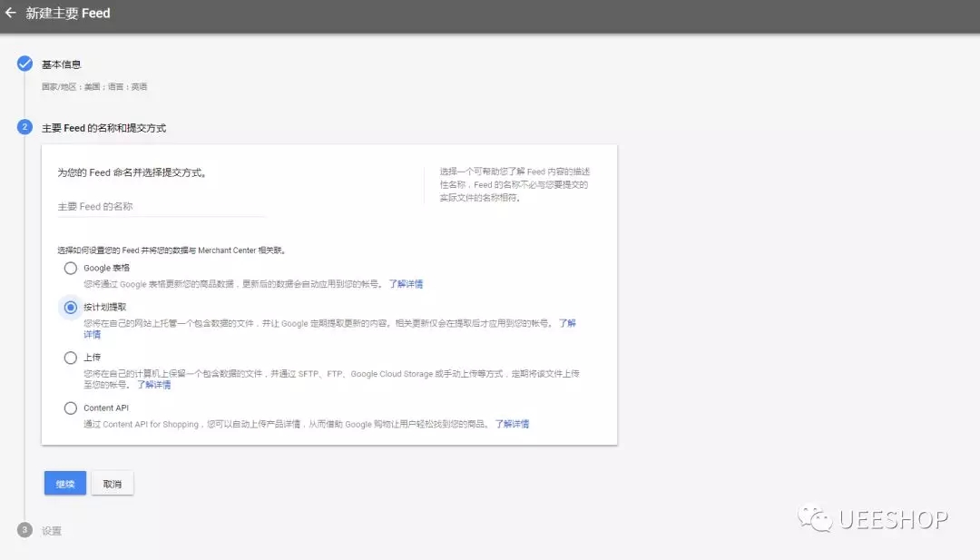Screen dimensions: 980x560
Task: Click the blue 继续 button
Action: pyautogui.click(x=65, y=483)
